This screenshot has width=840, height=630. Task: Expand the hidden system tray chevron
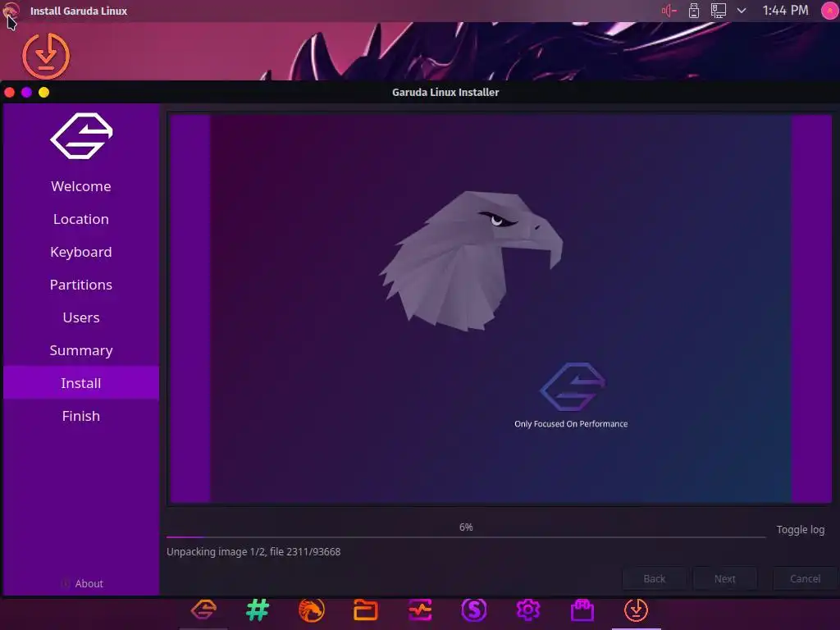[x=742, y=11]
